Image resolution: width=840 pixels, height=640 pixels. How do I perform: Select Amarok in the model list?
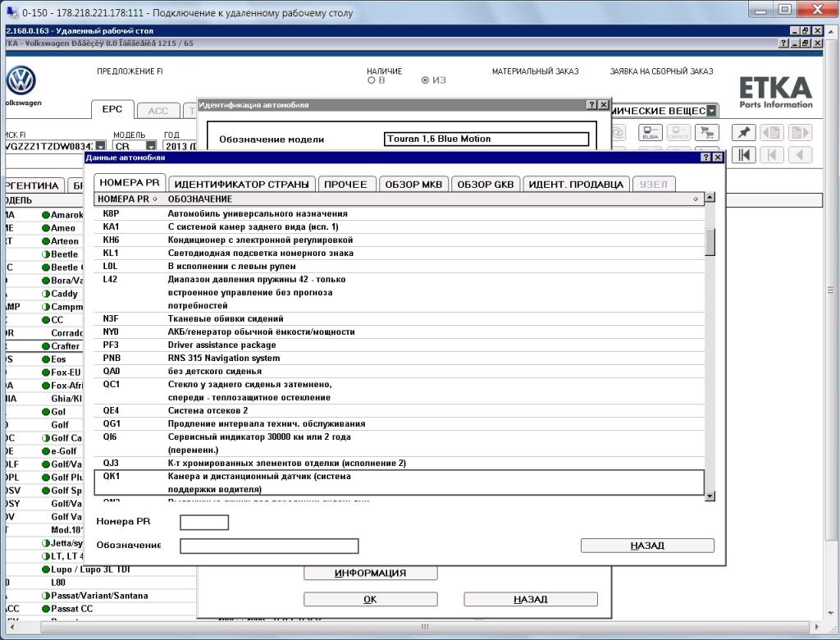(67, 215)
